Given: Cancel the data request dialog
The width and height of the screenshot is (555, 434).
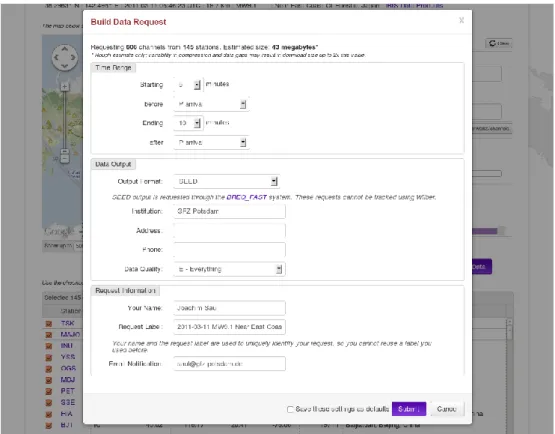Looking at the screenshot, I should tap(447, 409).
